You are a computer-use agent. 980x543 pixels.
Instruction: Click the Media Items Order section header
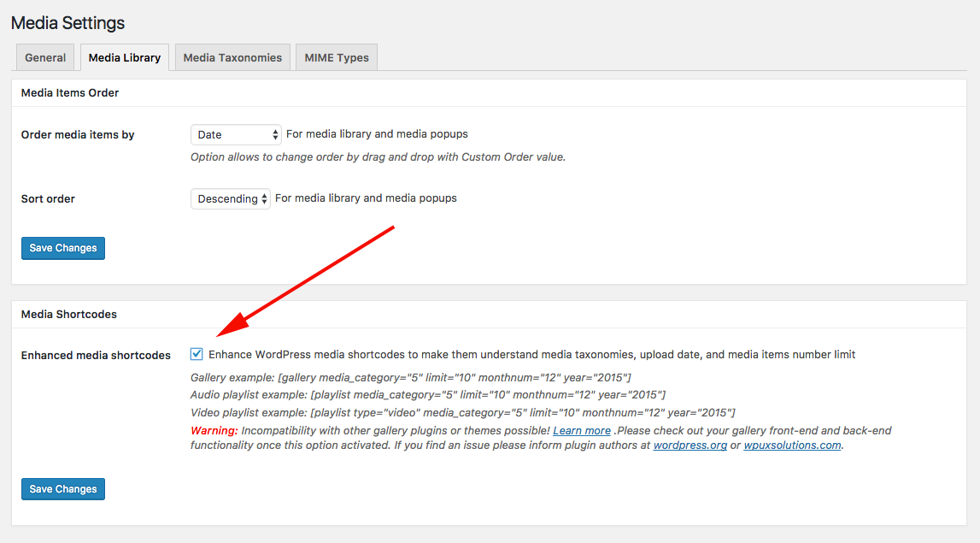tap(69, 92)
